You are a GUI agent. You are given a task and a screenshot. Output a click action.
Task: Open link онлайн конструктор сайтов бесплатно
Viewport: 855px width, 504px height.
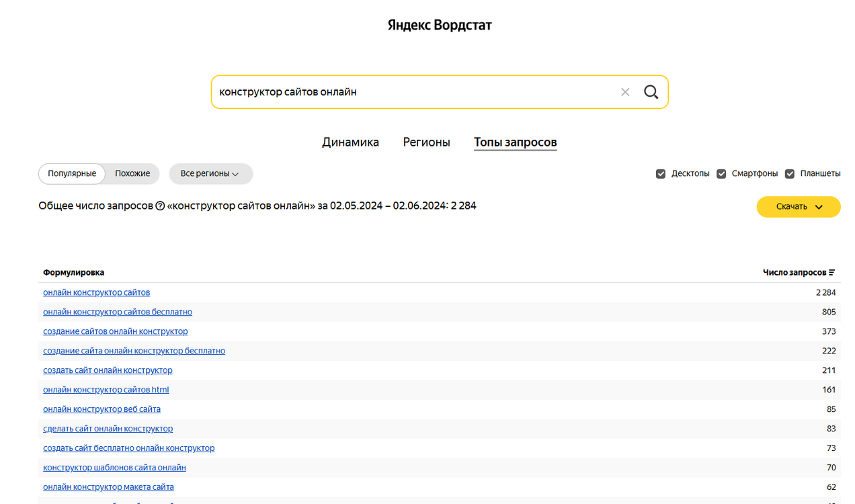click(x=118, y=312)
